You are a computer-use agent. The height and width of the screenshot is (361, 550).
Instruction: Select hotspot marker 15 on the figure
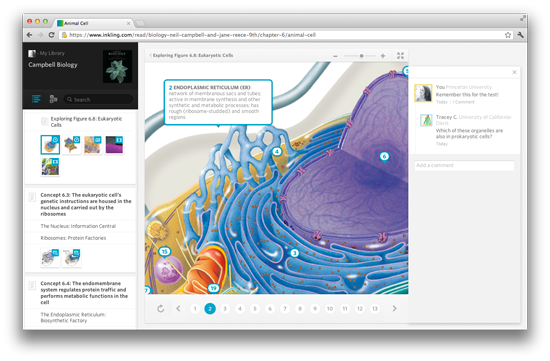click(x=165, y=252)
